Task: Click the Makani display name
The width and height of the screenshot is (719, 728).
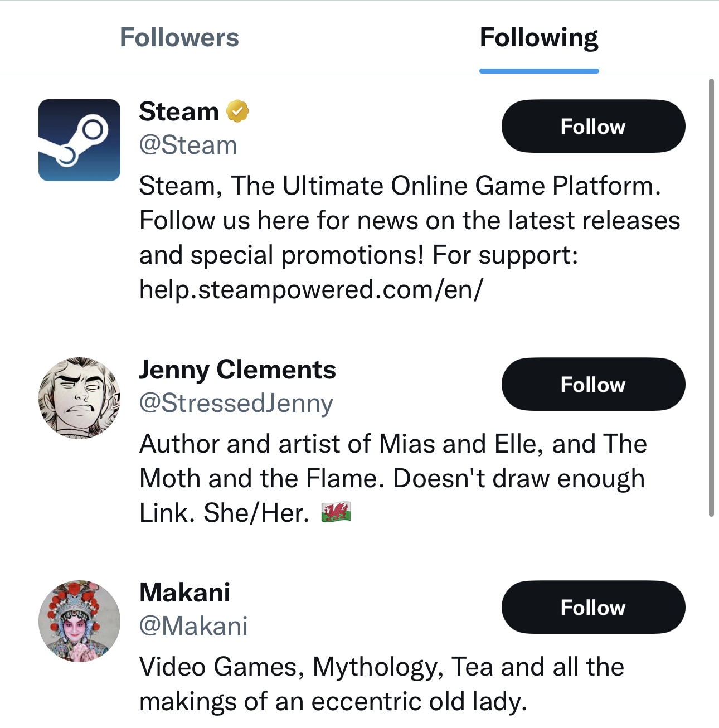Action: pyautogui.click(x=185, y=593)
